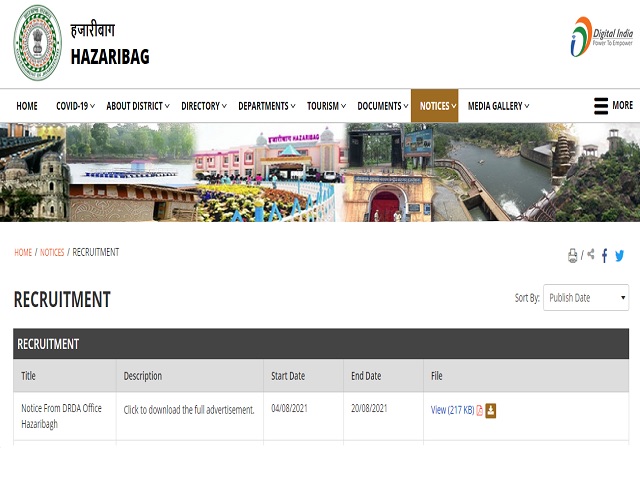Open the Tourism menu
This screenshot has height=480, width=640.
[327, 106]
